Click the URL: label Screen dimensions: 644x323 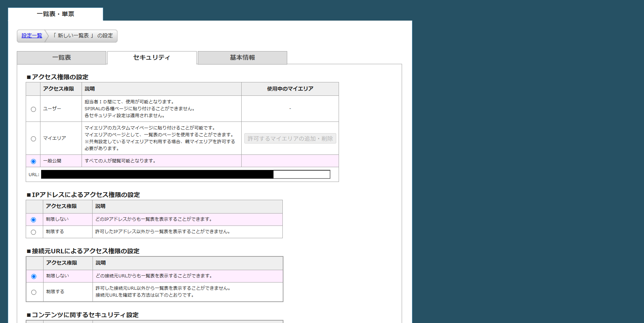34,174
